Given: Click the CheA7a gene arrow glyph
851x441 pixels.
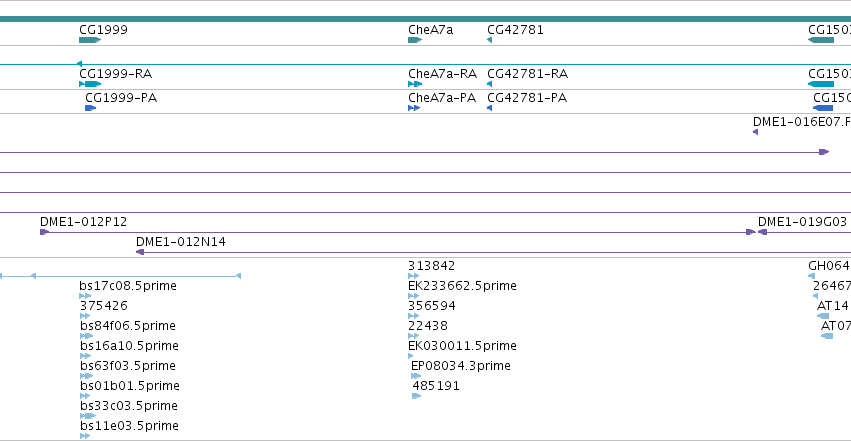Looking at the screenshot, I should click(415, 40).
